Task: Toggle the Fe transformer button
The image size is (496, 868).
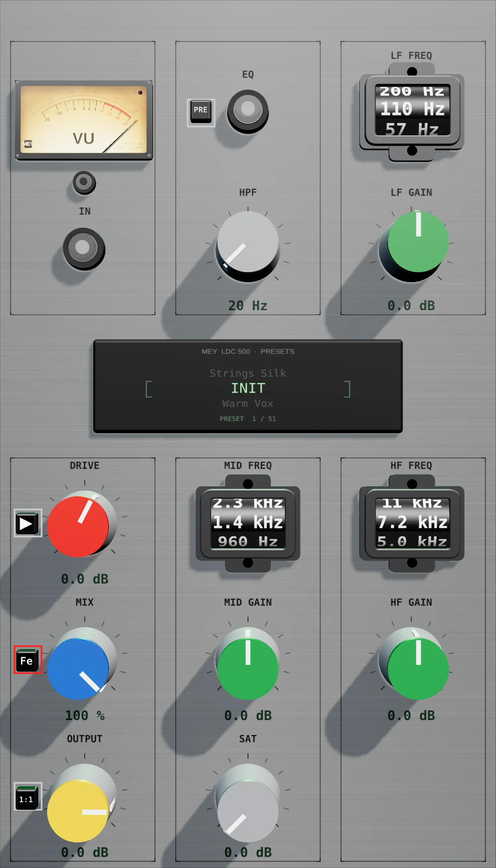Action: tap(28, 660)
